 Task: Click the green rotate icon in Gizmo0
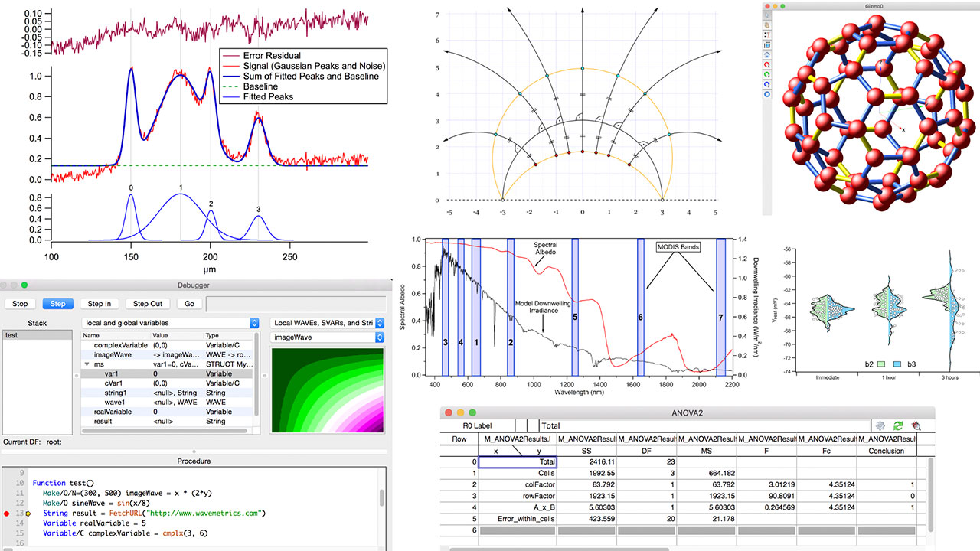tap(767, 75)
